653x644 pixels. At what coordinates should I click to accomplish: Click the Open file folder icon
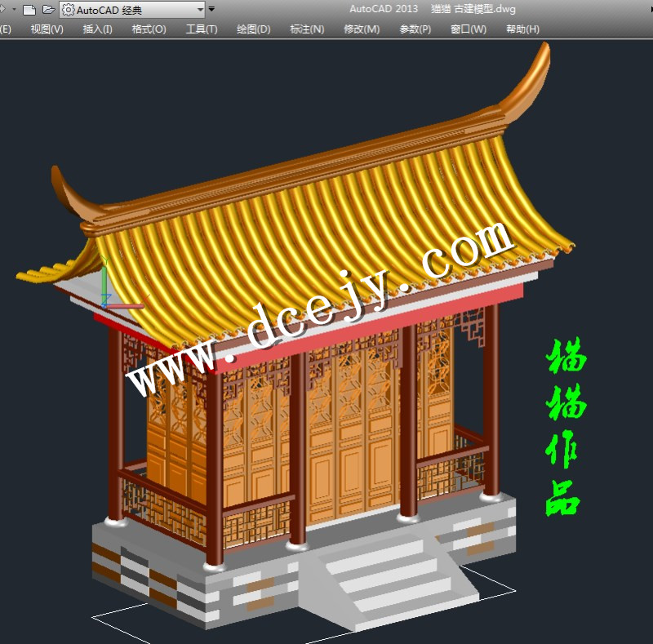coord(48,10)
